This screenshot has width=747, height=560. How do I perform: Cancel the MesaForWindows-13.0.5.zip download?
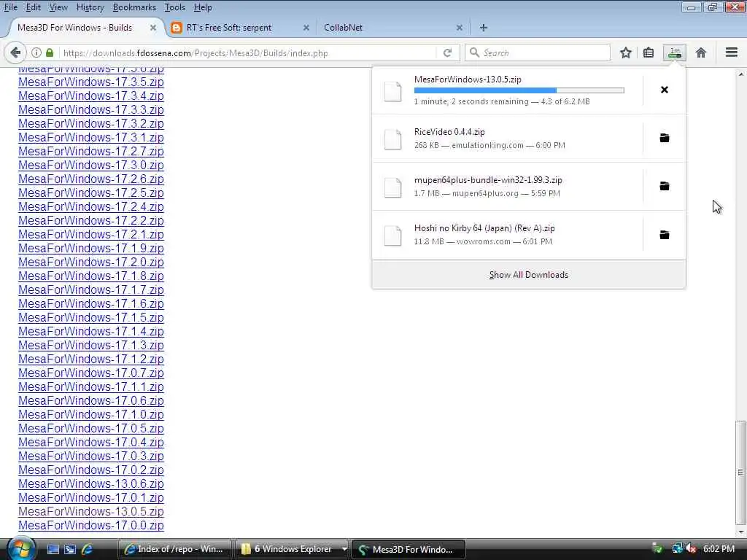664,90
